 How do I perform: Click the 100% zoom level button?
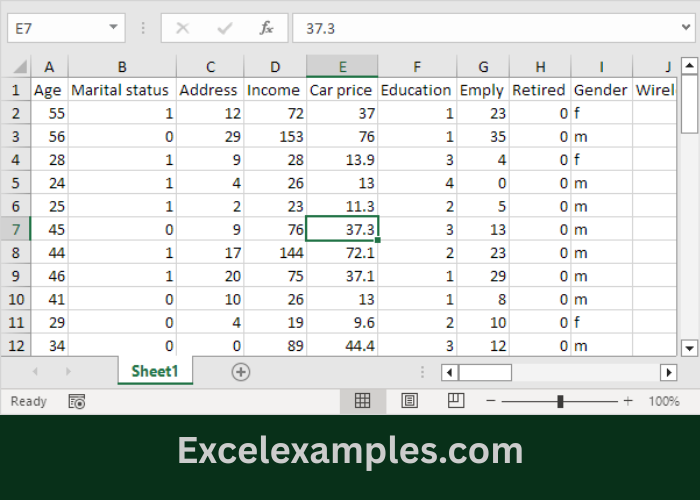(663, 401)
